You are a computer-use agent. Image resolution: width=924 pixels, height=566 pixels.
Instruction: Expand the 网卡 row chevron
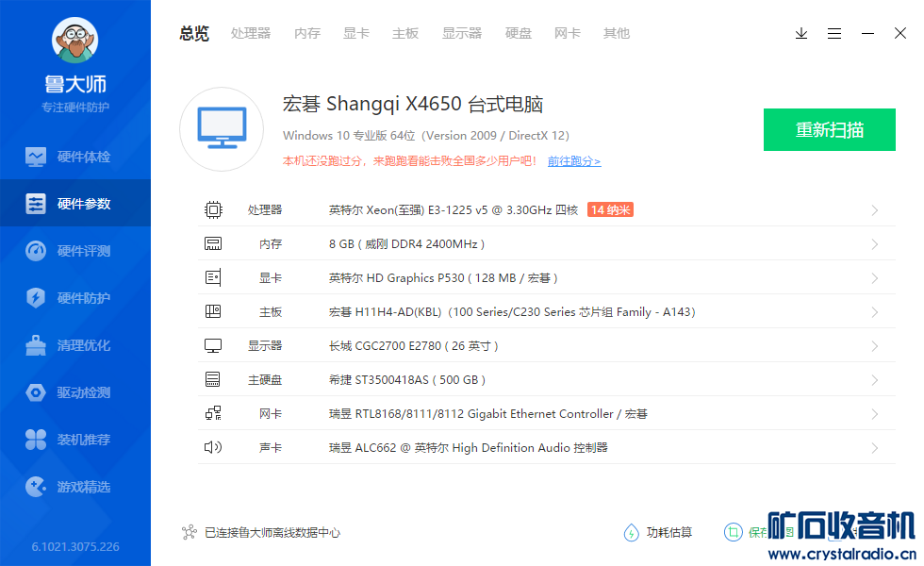875,414
